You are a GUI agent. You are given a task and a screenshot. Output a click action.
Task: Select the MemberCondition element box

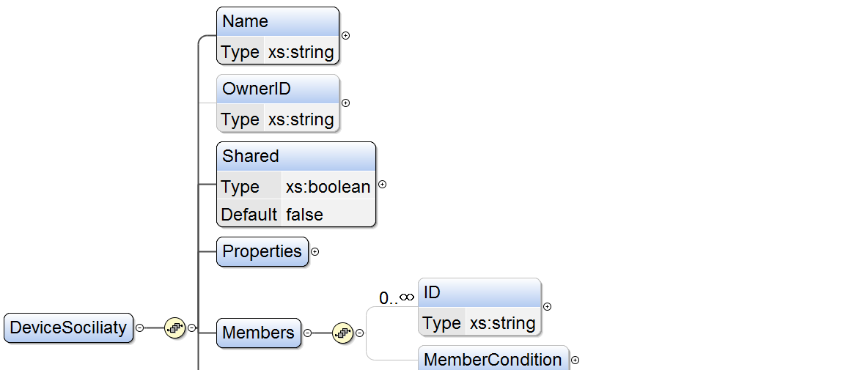tap(493, 360)
